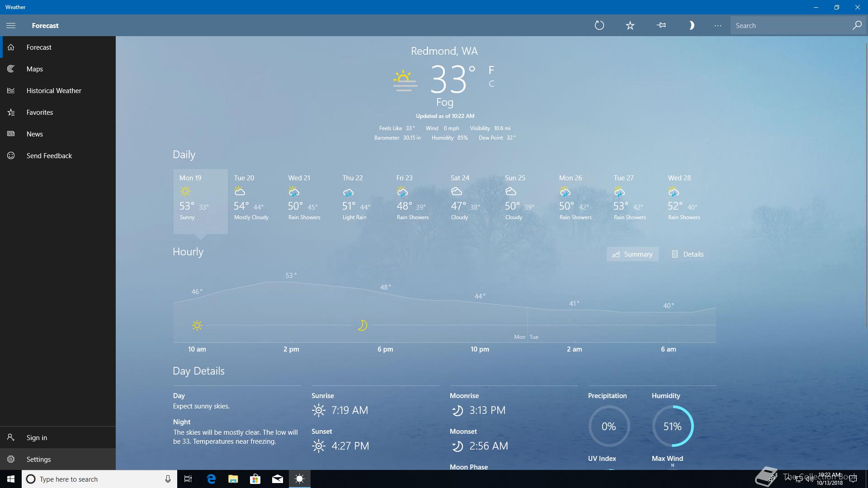This screenshot has width=868, height=488.
Task: Click the Send Feedback smiley icon
Action: tap(11, 155)
